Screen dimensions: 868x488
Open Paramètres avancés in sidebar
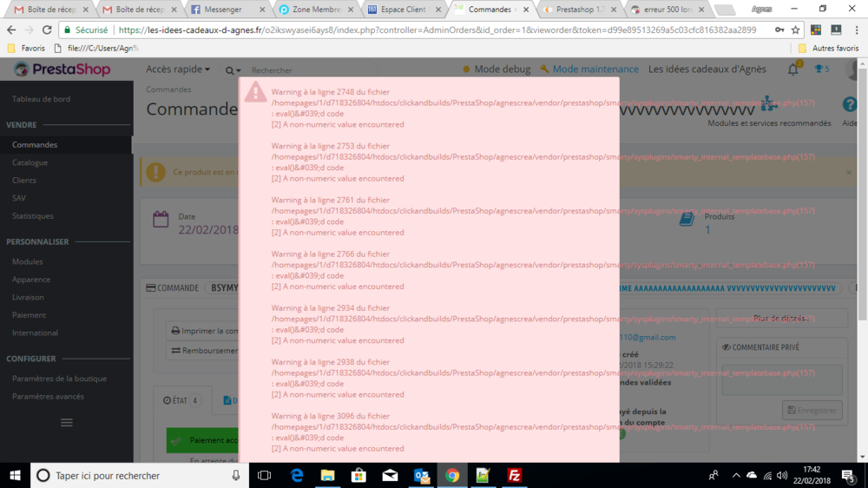coord(48,396)
